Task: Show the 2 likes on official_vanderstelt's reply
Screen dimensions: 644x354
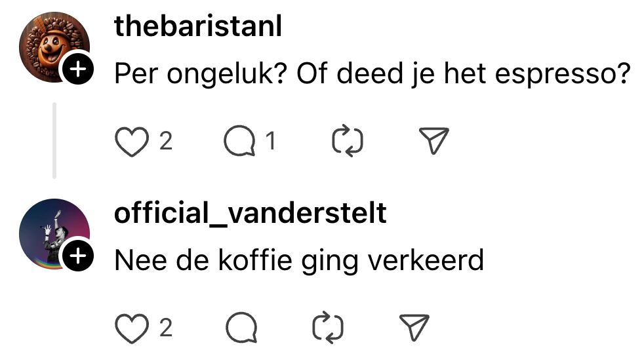Action: tap(166, 327)
